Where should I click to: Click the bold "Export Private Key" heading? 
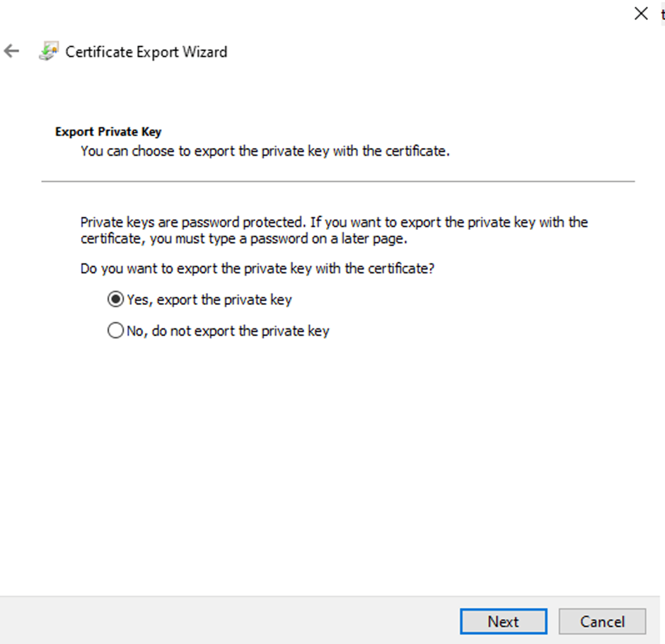click(108, 132)
